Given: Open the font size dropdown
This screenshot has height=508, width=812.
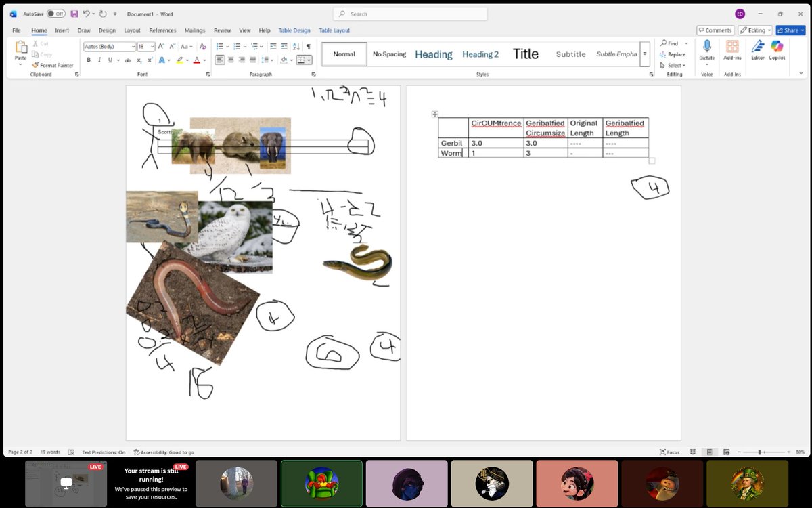Looking at the screenshot, I should pyautogui.click(x=152, y=47).
